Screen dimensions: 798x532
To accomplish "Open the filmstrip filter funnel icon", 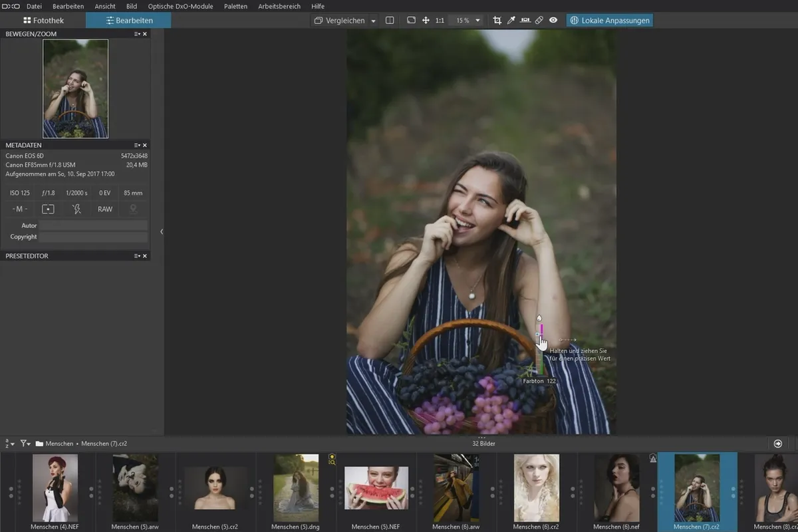I will [x=25, y=444].
